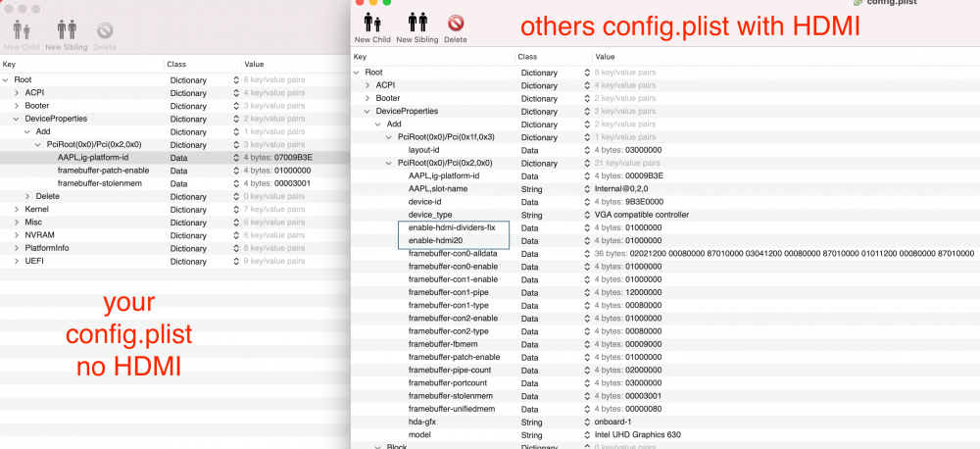Click Key column header in right window
The width and height of the screenshot is (980, 449).
(x=360, y=57)
